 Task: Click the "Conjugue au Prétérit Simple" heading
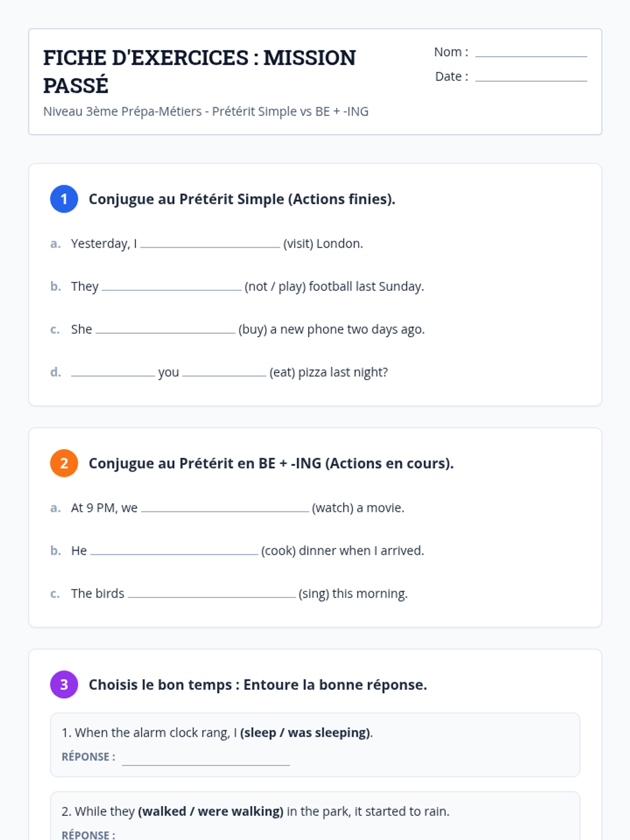(x=241, y=199)
